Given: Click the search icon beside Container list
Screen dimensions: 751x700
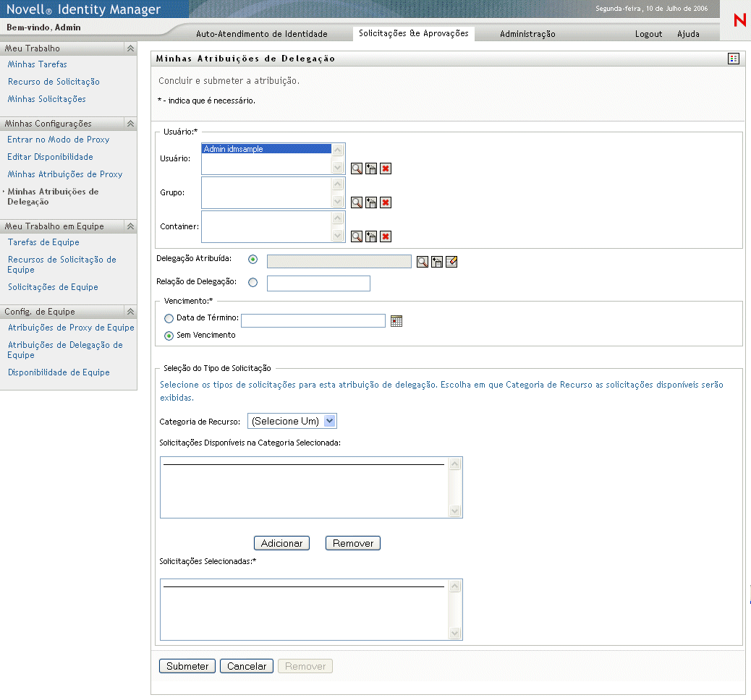Looking at the screenshot, I should click(x=357, y=236).
